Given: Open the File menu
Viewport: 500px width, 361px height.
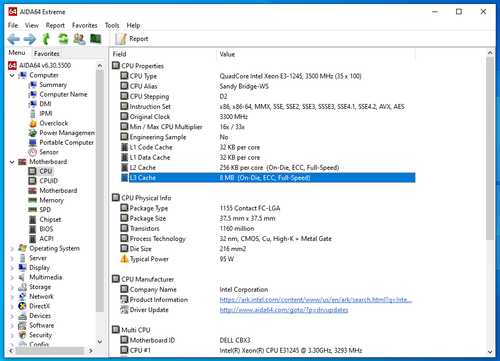Looking at the screenshot, I should pos(13,25).
